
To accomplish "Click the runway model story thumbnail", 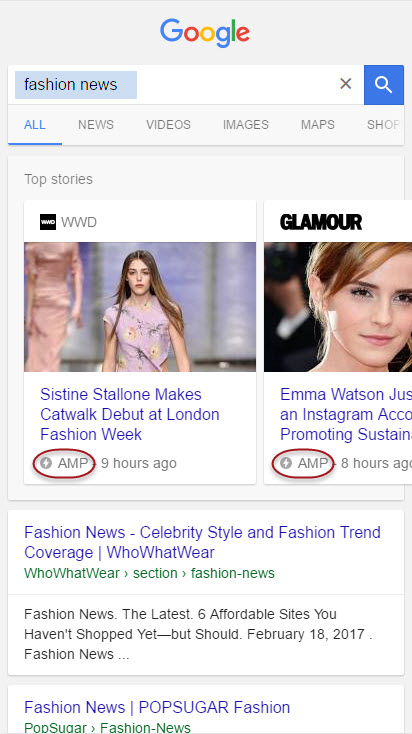I will [140, 307].
